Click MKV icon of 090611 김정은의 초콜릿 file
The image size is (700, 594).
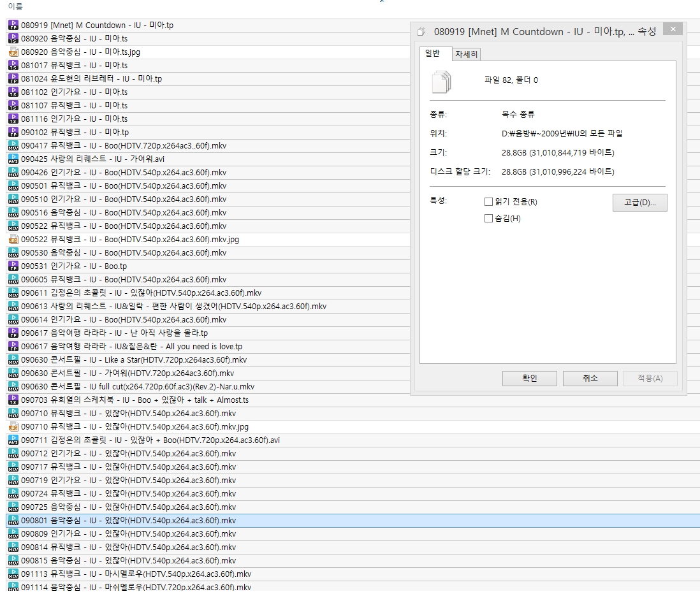point(13,293)
